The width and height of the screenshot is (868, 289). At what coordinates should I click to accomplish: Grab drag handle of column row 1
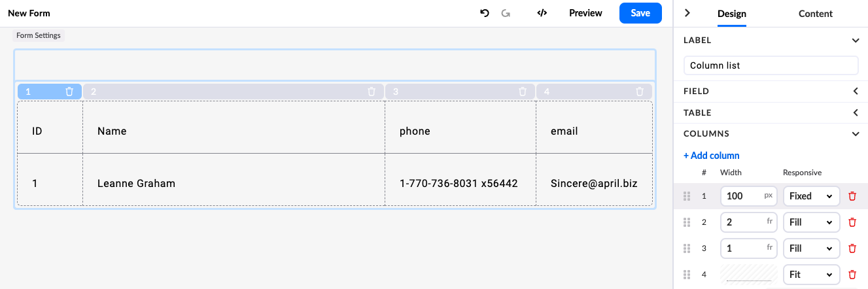pos(687,196)
